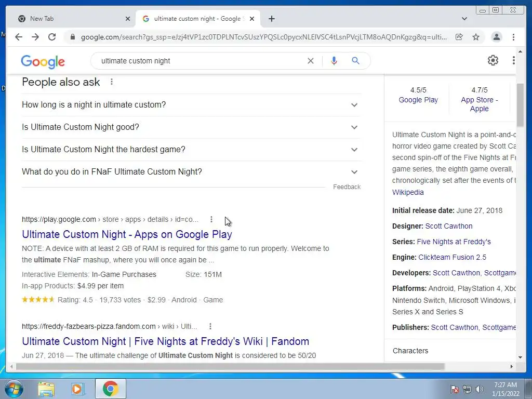This screenshot has width=532, height=399.
Task: Open options dots beside fandom.com result
Action: [210, 326]
